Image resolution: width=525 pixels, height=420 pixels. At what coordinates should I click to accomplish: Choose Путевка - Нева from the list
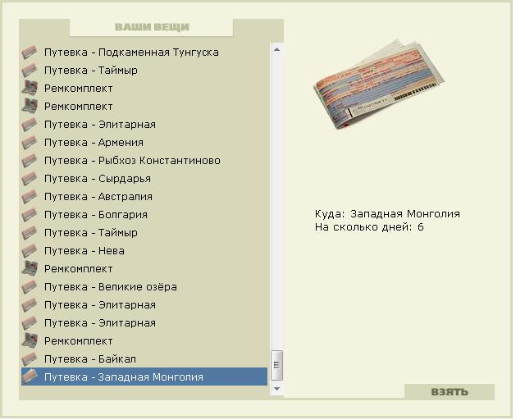144,251
